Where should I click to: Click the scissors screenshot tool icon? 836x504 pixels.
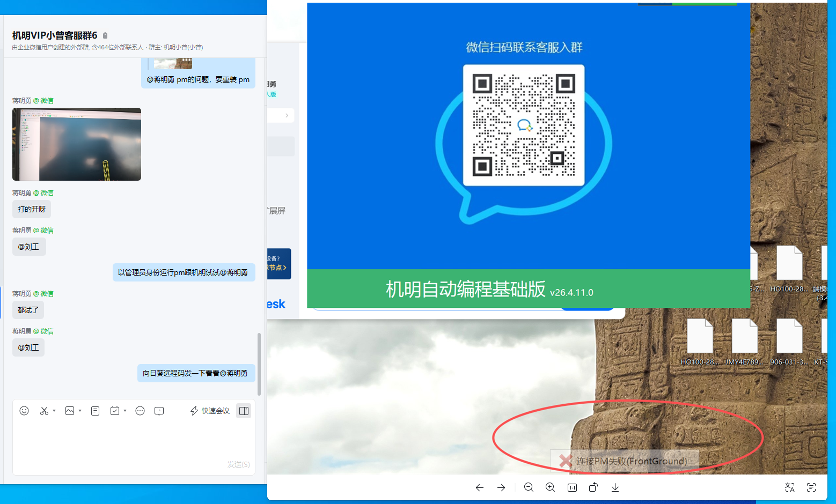44,411
